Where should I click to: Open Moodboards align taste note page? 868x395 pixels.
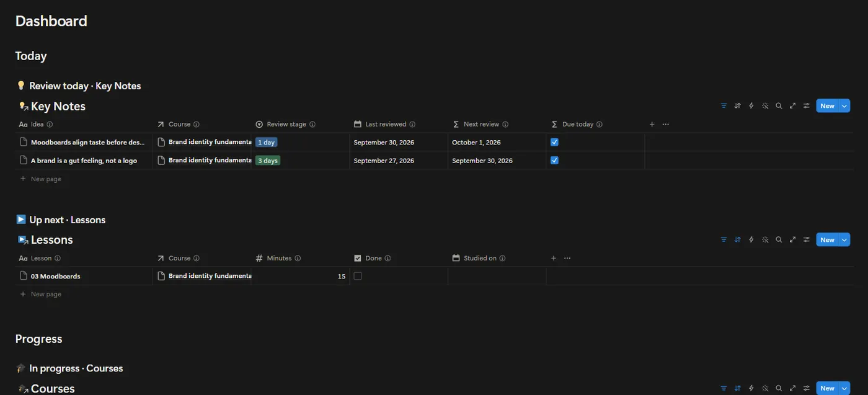click(x=87, y=143)
